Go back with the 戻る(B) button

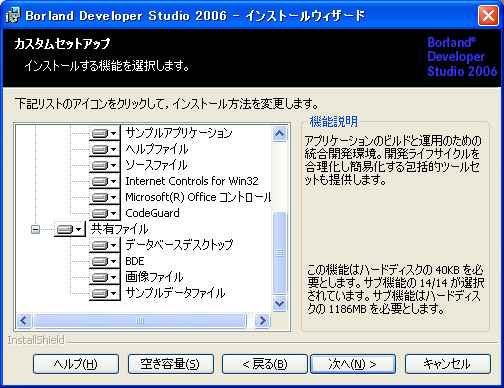pos(265,364)
